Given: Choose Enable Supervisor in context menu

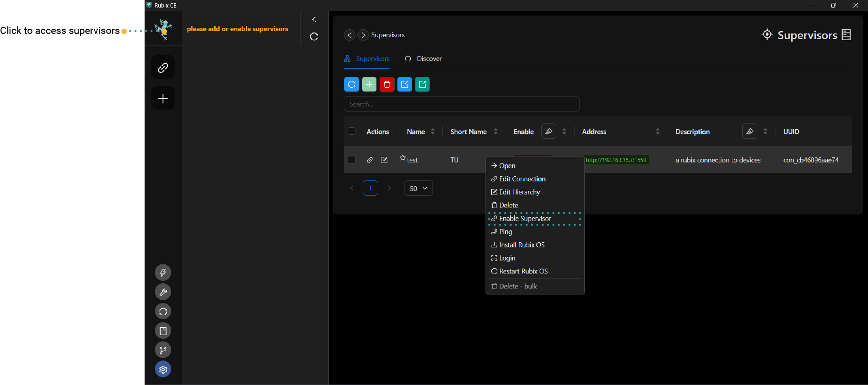Looking at the screenshot, I should tap(535, 219).
